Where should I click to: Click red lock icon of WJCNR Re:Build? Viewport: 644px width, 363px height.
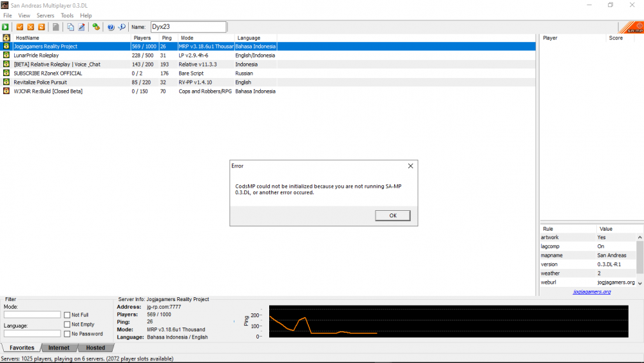tap(6, 92)
